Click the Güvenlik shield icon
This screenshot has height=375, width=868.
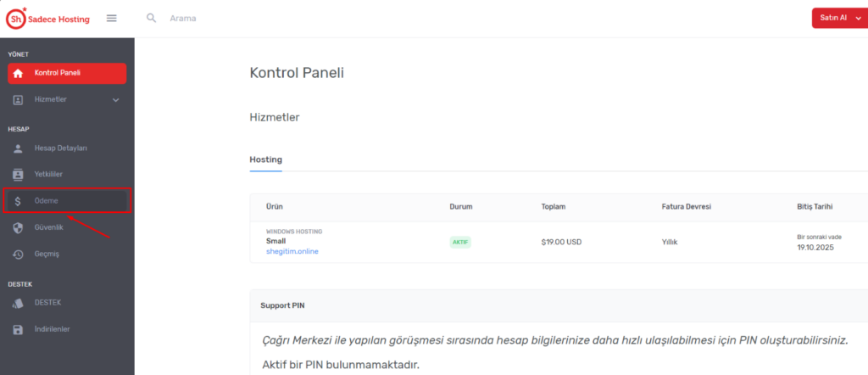click(19, 227)
